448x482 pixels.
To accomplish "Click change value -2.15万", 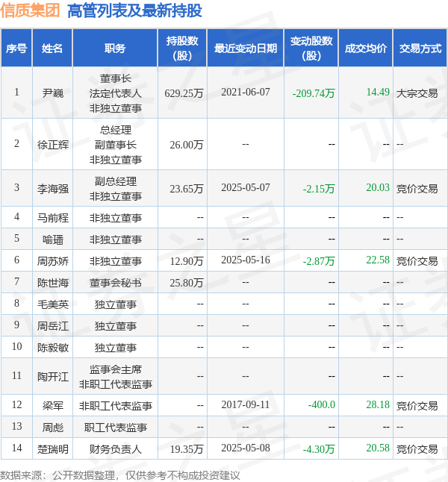I will point(319,189).
